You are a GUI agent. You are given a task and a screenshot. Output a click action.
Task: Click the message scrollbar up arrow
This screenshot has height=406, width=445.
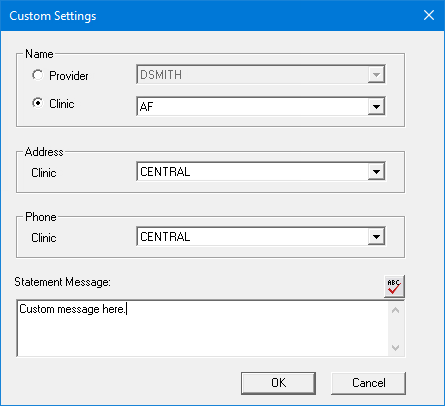coord(396,311)
